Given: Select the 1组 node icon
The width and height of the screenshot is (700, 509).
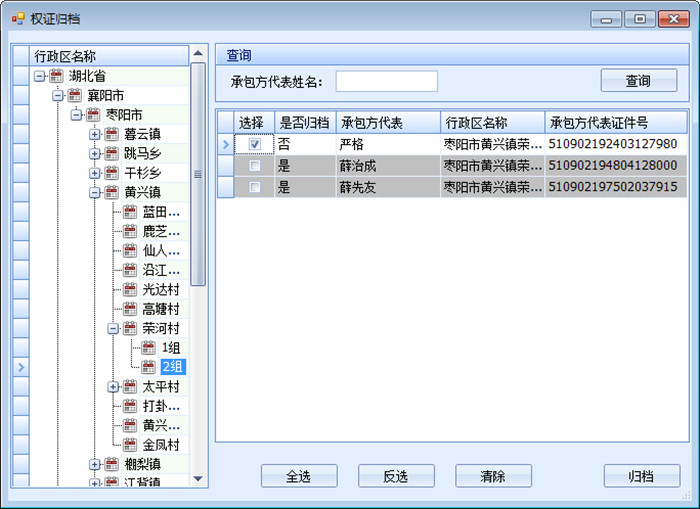Looking at the screenshot, I should coord(148,347).
